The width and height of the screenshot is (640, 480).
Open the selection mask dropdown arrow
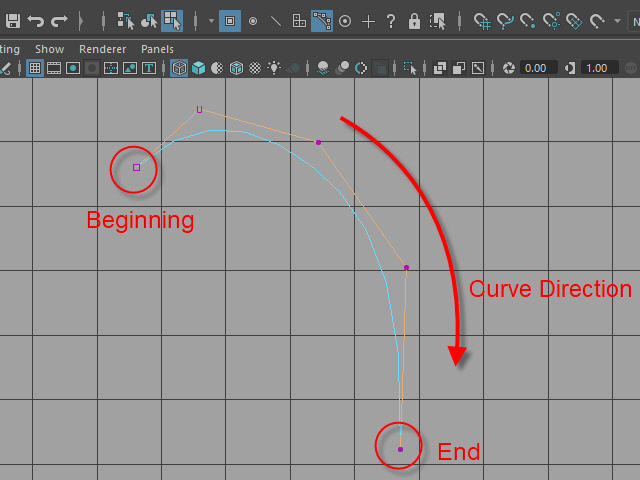click(x=211, y=20)
